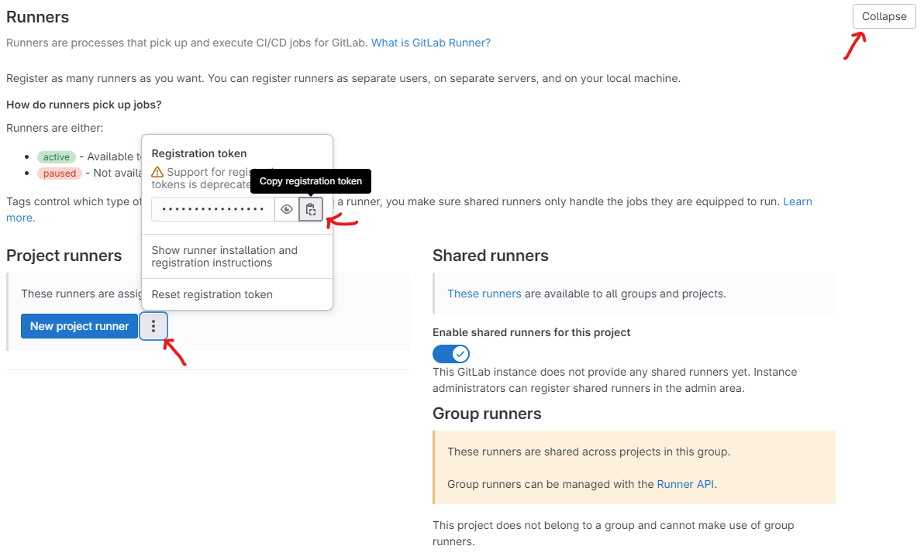This screenshot has width=924, height=560.
Task: Click the Registration token popup heading
Action: pyautogui.click(x=199, y=153)
